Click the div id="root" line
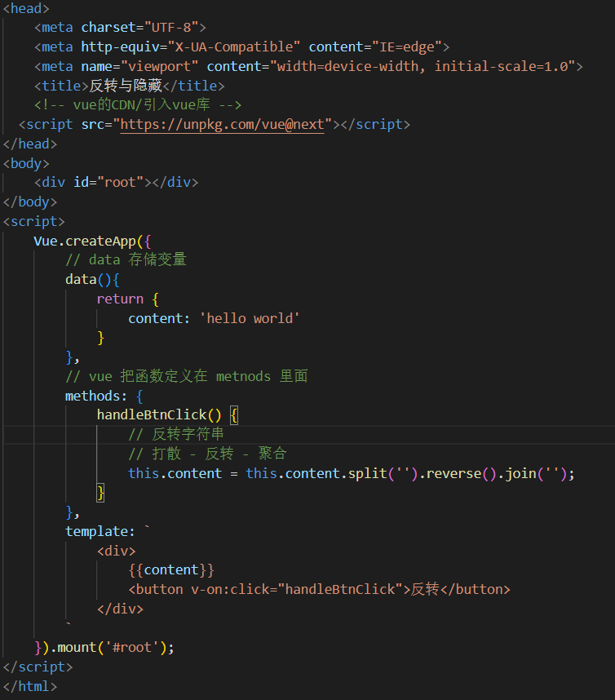Screen dimensions: 615x700 click(116, 183)
